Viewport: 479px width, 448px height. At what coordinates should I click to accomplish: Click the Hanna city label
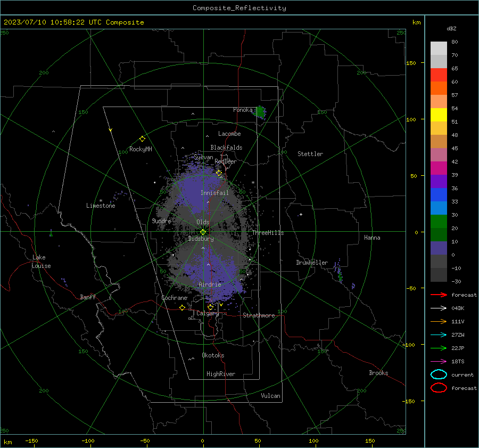(372, 238)
